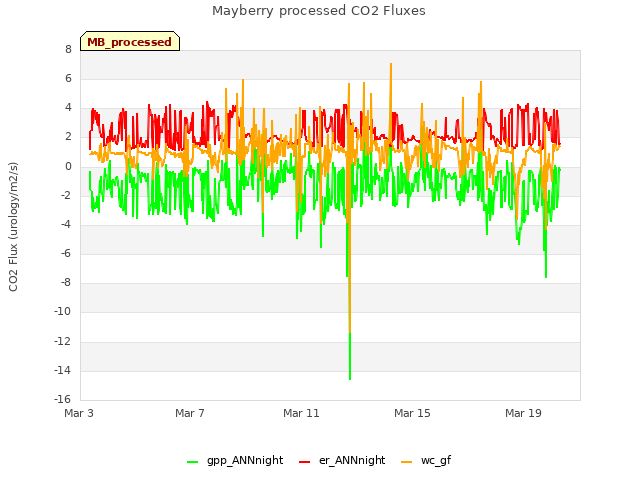
Task: Click the tallest orange peak near 7
Action: (391, 65)
